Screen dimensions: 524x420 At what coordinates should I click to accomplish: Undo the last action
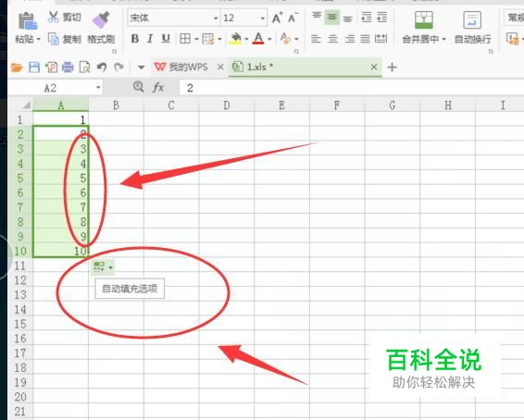click(102, 68)
